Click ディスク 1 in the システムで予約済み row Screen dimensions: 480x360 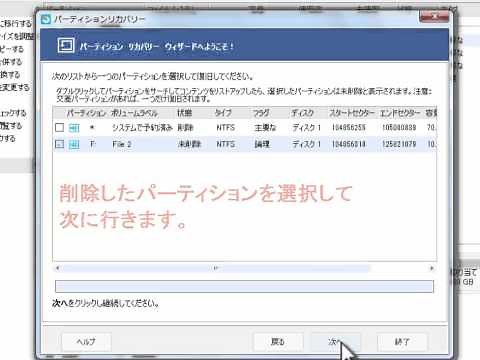(x=306, y=127)
